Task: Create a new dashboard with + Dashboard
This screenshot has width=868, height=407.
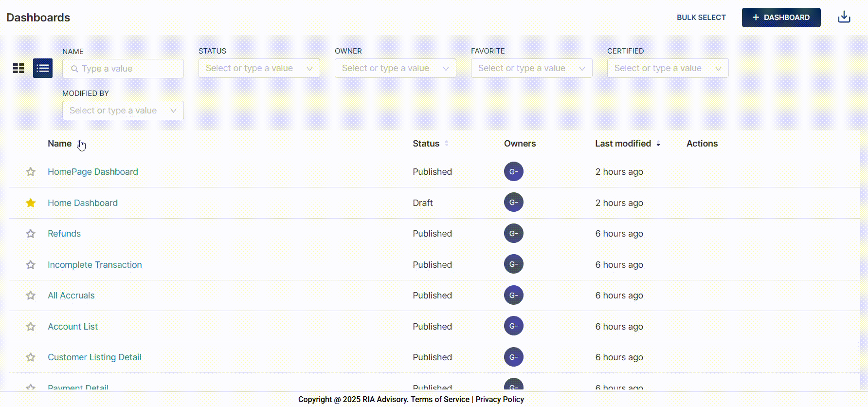Action: pyautogui.click(x=781, y=18)
